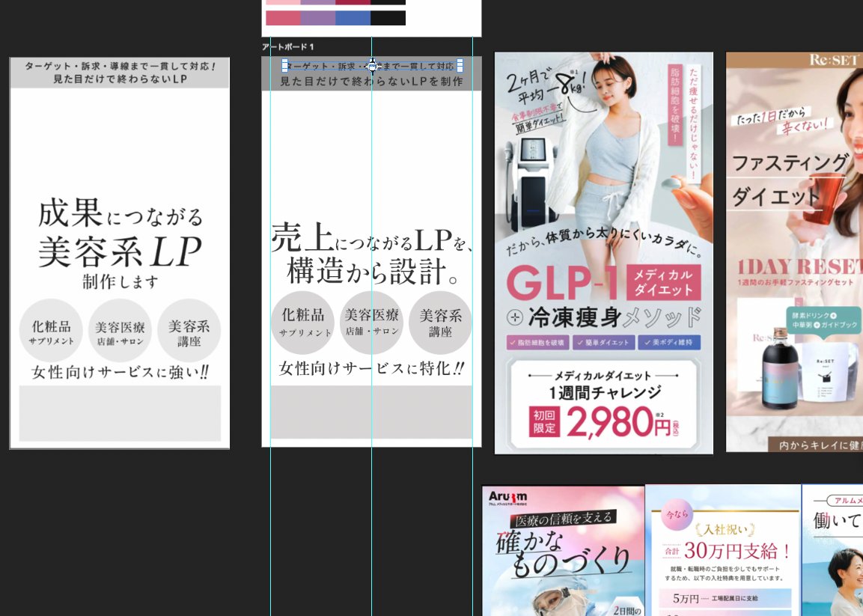Click the 2,980円 price text
Viewport: 863px width, 616px height.
[620, 423]
